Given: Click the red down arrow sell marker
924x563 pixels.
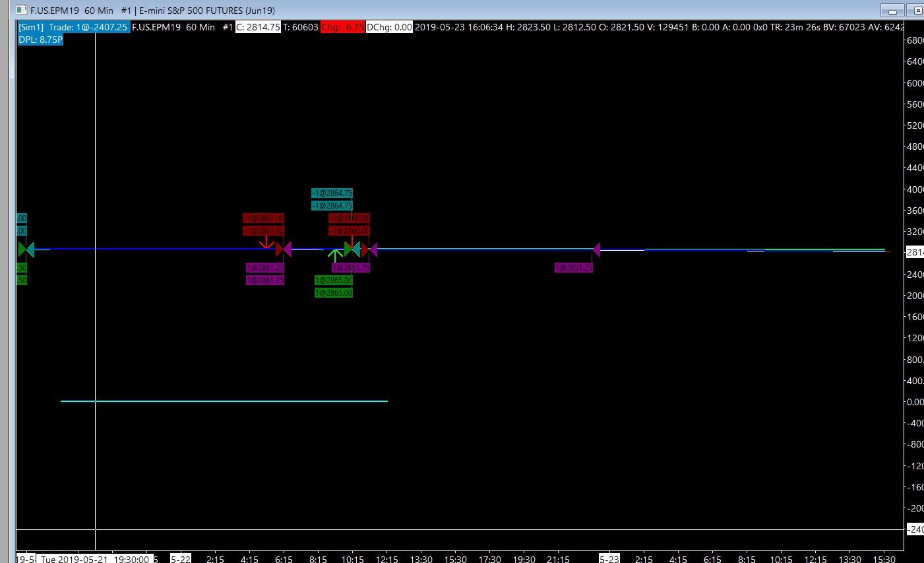Looking at the screenshot, I should click(266, 242).
